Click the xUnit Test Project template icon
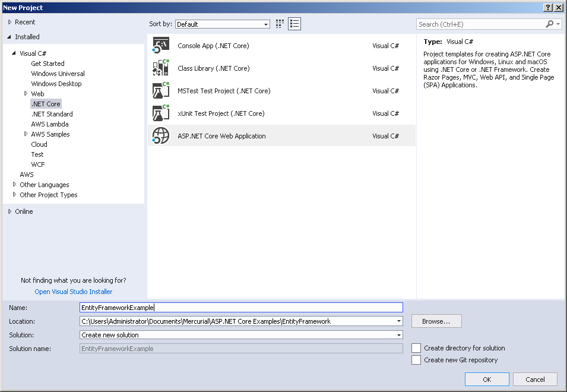567x392 pixels. [x=162, y=113]
